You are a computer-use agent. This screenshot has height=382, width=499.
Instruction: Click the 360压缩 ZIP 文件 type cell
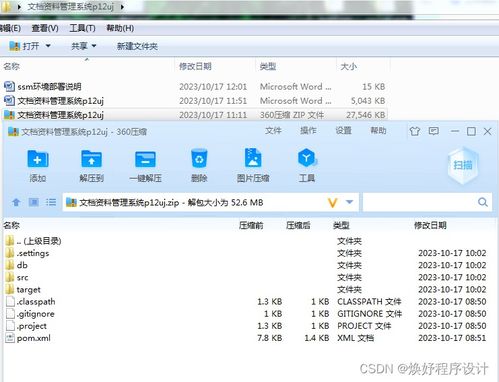point(292,115)
